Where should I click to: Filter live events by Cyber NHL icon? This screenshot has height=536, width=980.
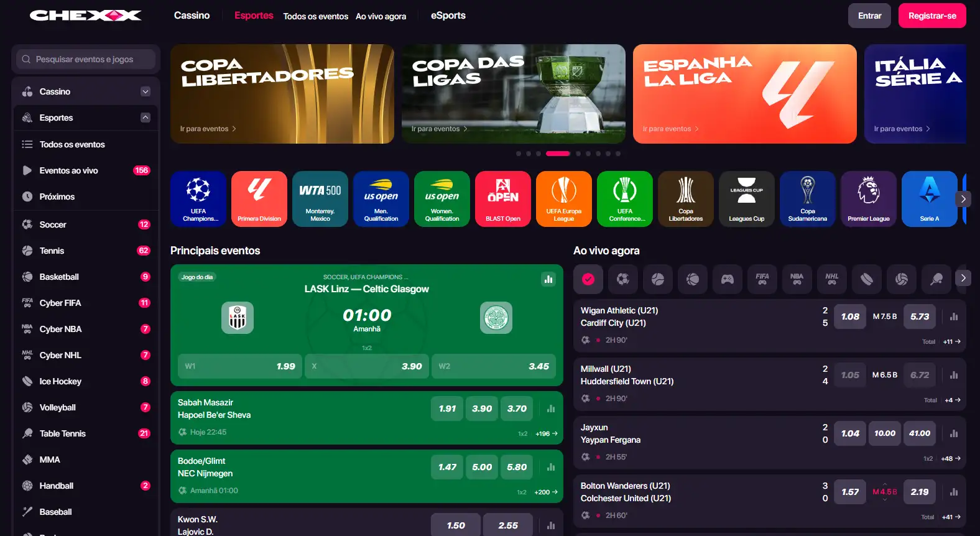click(831, 279)
